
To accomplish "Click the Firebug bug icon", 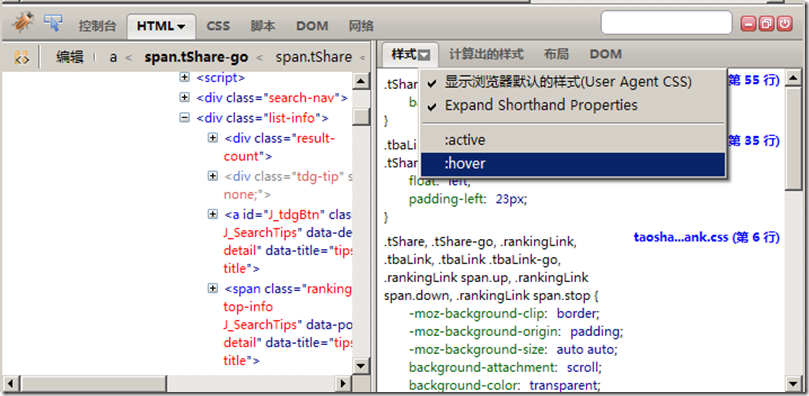I will (x=23, y=24).
